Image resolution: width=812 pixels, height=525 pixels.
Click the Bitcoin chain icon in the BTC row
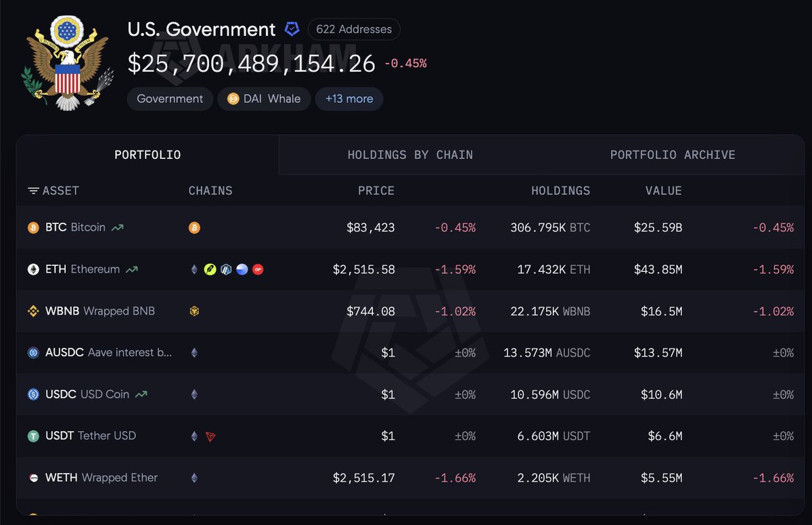(194, 228)
